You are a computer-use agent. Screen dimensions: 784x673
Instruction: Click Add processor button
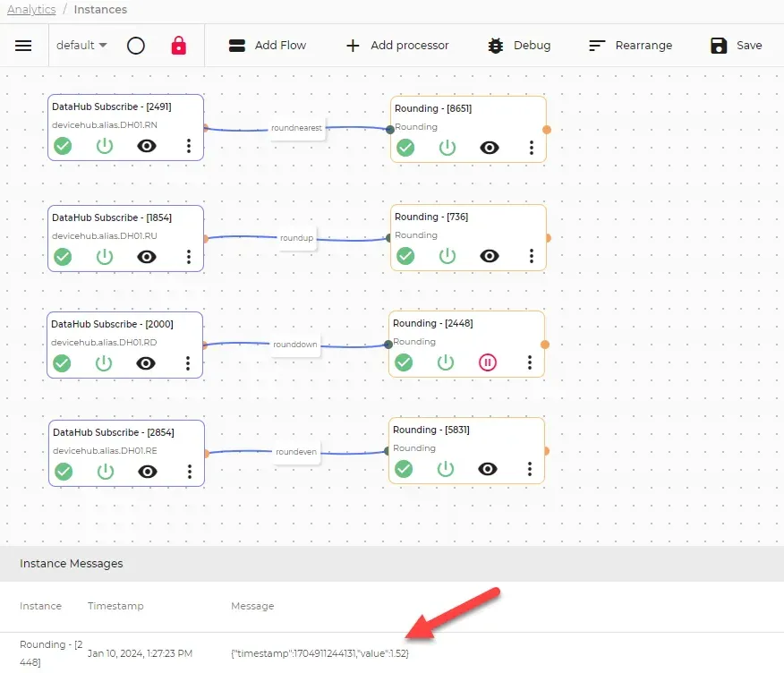tap(397, 46)
